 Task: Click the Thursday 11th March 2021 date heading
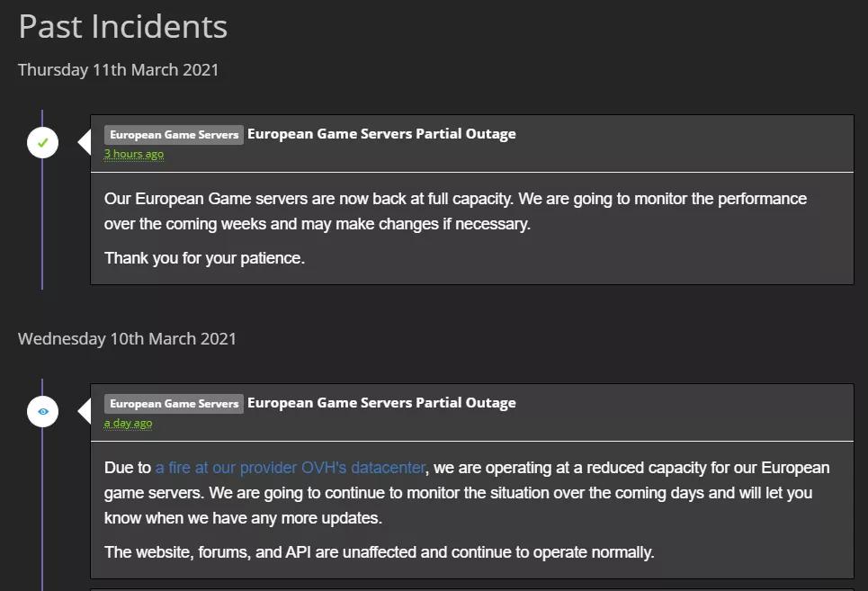coord(119,69)
